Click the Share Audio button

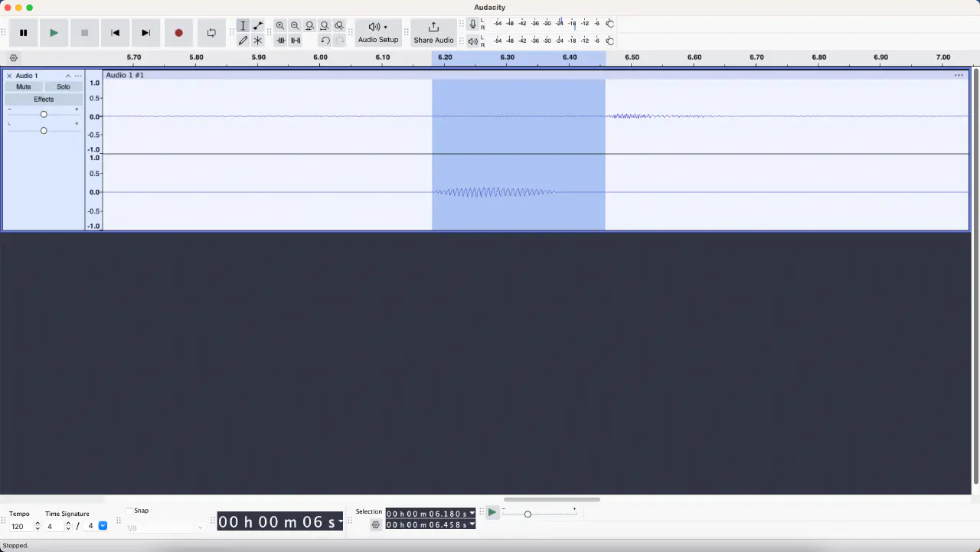point(433,33)
